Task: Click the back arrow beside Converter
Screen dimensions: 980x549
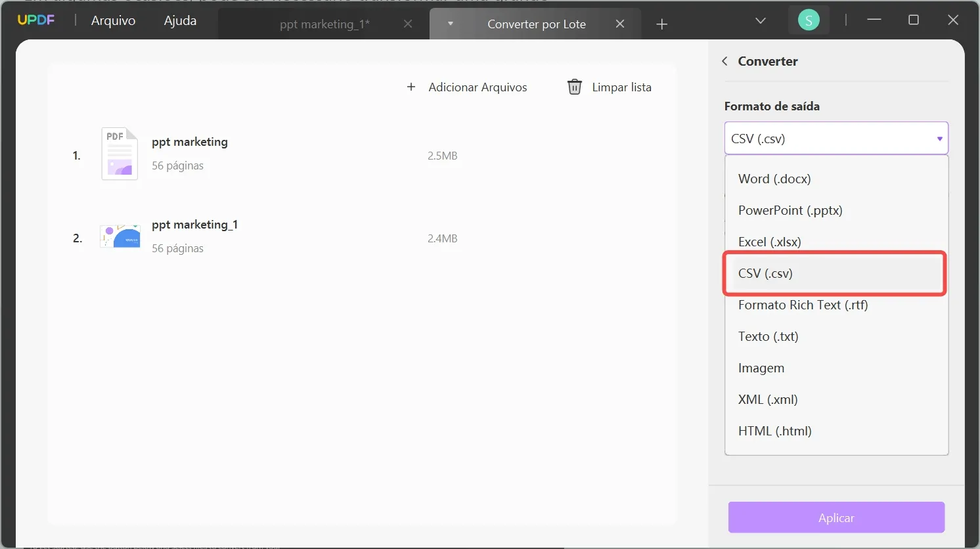Action: click(x=724, y=60)
